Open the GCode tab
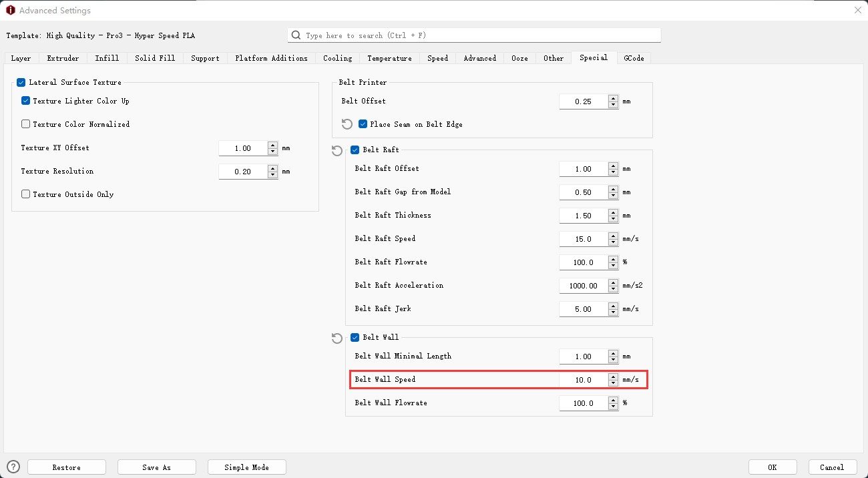 tap(633, 58)
